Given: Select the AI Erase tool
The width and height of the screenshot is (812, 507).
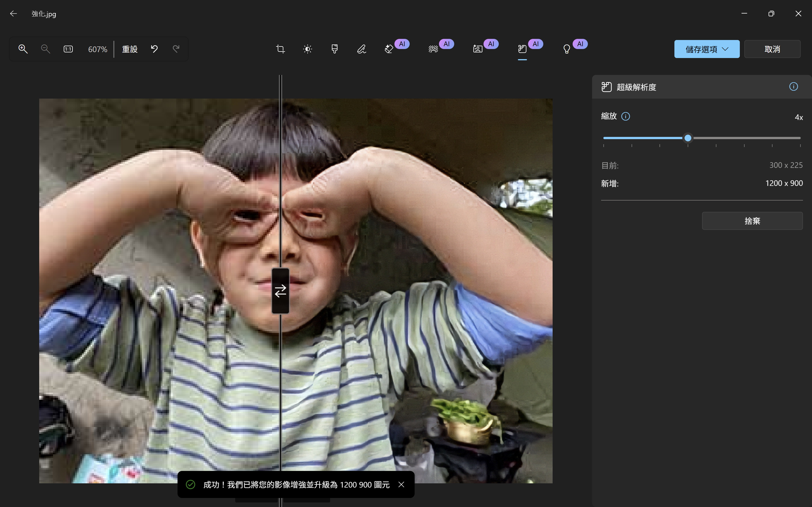Looking at the screenshot, I should [389, 49].
